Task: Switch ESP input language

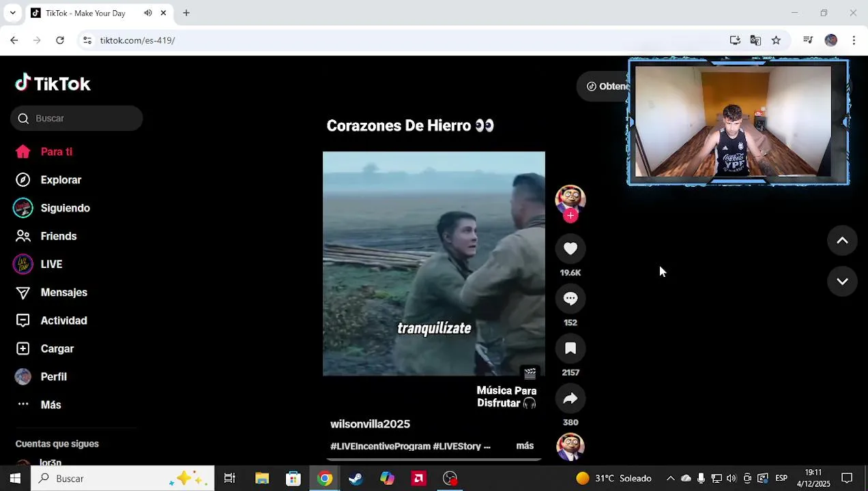Action: (x=781, y=479)
